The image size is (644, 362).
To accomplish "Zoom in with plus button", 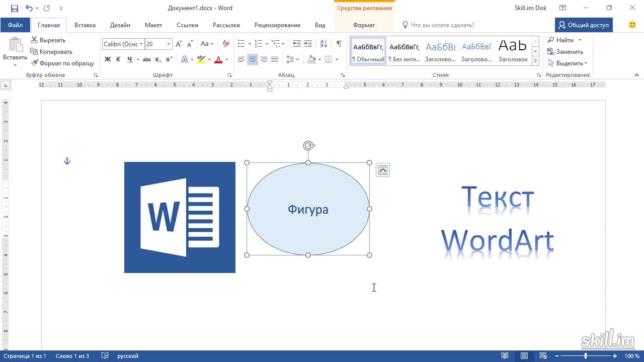I will tap(615, 356).
